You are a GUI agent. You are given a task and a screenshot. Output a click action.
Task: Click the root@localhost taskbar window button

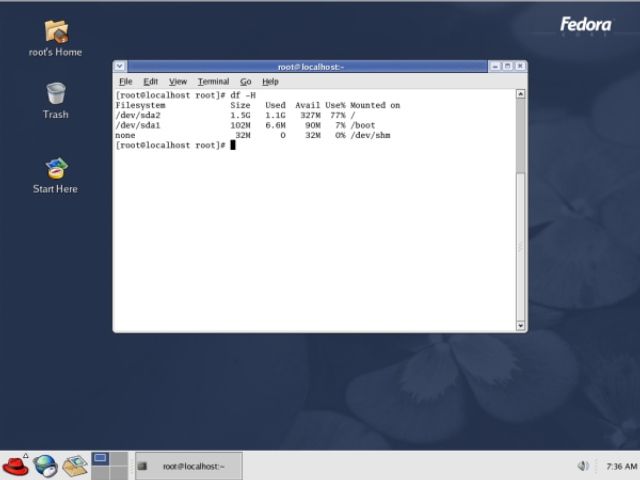coord(185,466)
